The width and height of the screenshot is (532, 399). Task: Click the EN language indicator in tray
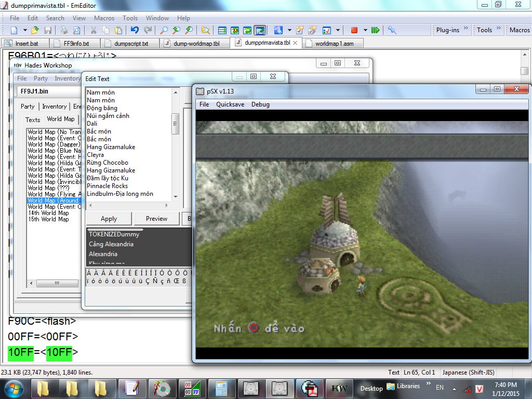(440, 388)
